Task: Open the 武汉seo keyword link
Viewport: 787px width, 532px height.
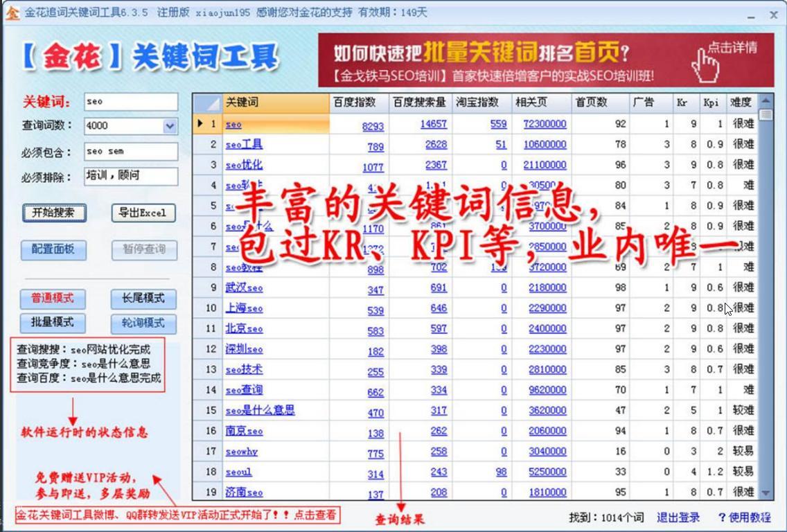Action: point(244,288)
